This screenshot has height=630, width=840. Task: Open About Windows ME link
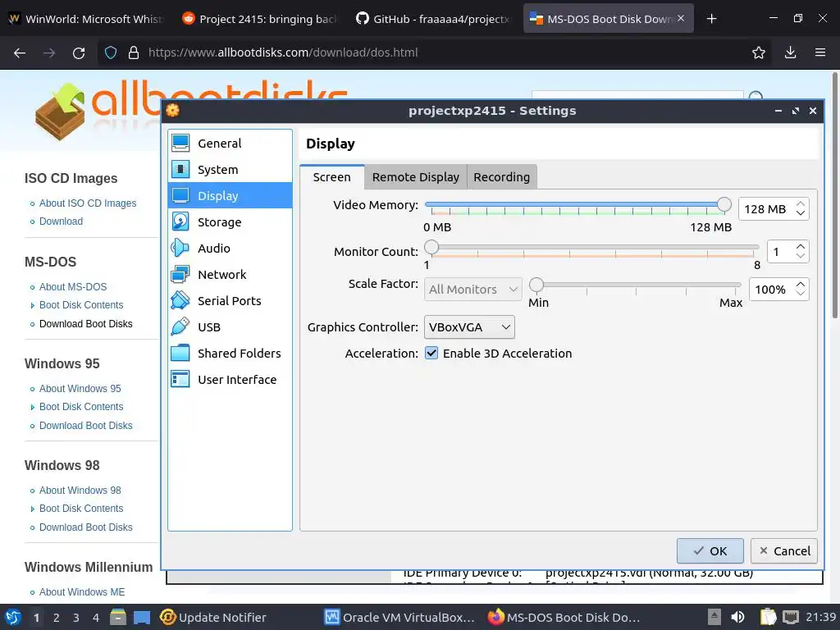82,592
